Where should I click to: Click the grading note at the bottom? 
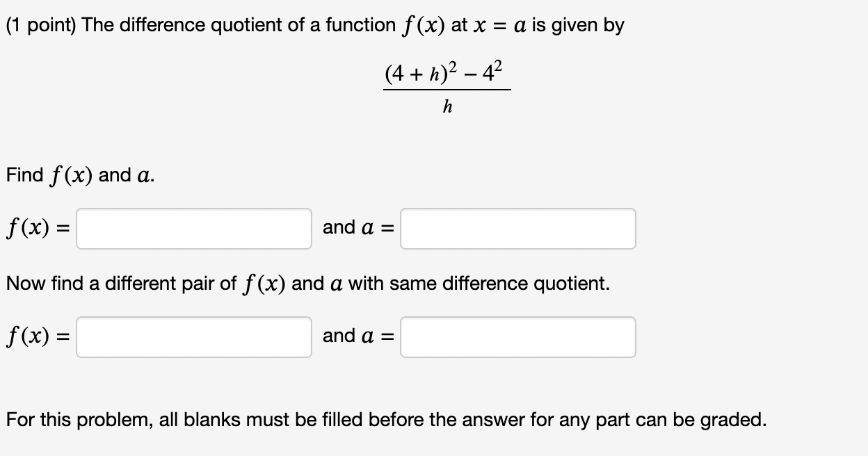pyautogui.click(x=385, y=419)
